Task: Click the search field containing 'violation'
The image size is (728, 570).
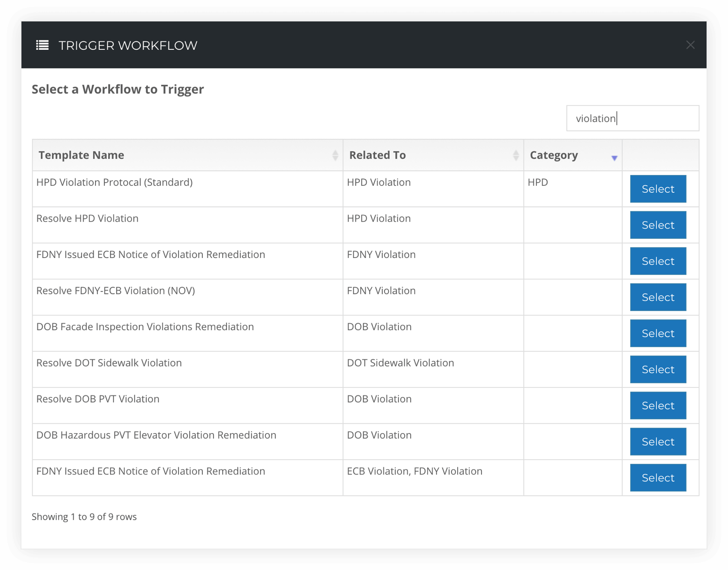Action: pyautogui.click(x=632, y=118)
